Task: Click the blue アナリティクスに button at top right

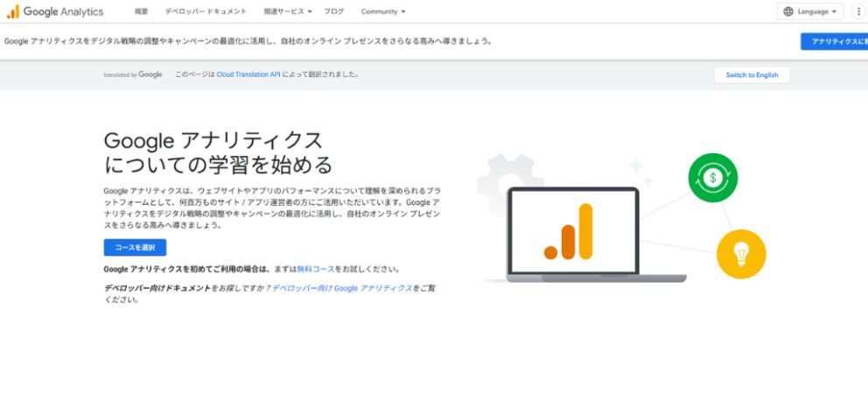Action: click(x=834, y=41)
